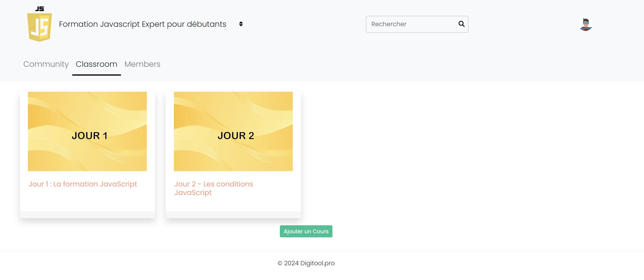The height and width of the screenshot is (280, 644).
Task: Click the JOUR 1 thumbnail image
Action: (x=87, y=131)
